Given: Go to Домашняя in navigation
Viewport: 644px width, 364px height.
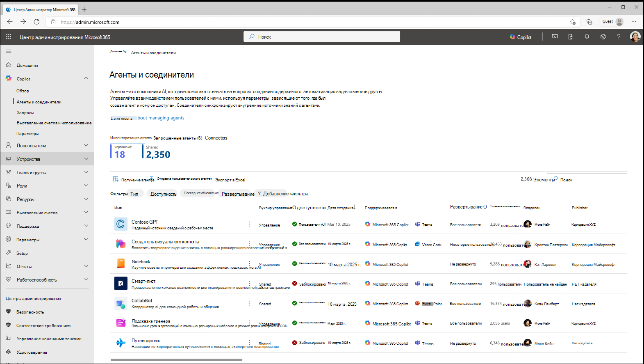Looking at the screenshot, I should [27, 65].
